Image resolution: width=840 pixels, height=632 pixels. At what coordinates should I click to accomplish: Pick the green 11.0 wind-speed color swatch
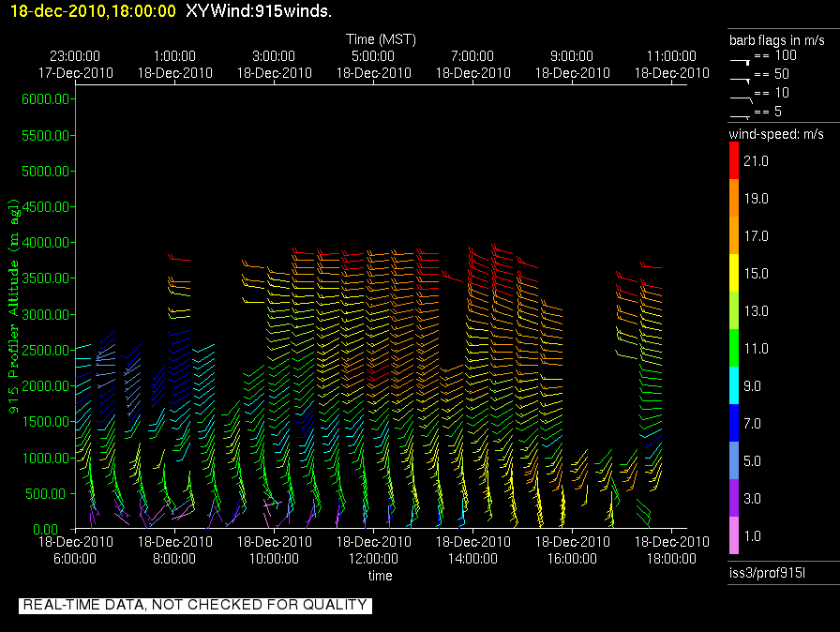point(734,348)
